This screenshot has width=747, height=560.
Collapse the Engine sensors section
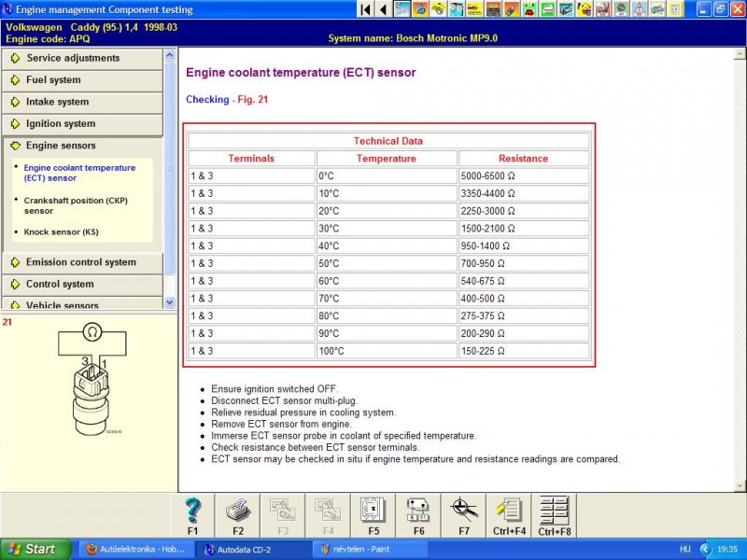pos(82,146)
